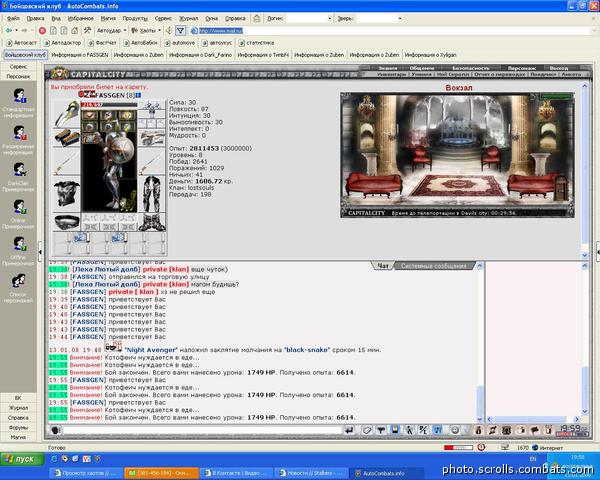Click the eraser clear chat icon

point(367,430)
